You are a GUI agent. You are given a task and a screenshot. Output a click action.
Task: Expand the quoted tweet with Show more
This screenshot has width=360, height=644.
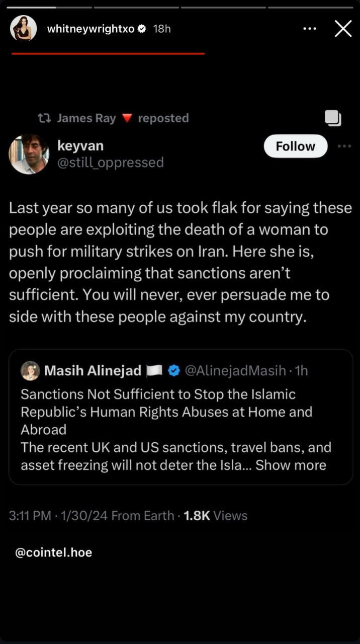[291, 465]
